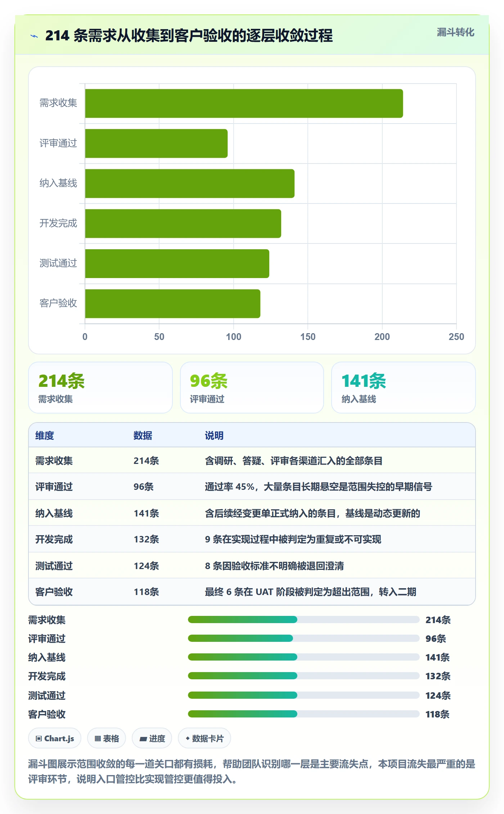The height and width of the screenshot is (814, 504).
Task: Select the Chart.js tag
Action: pyautogui.click(x=55, y=738)
